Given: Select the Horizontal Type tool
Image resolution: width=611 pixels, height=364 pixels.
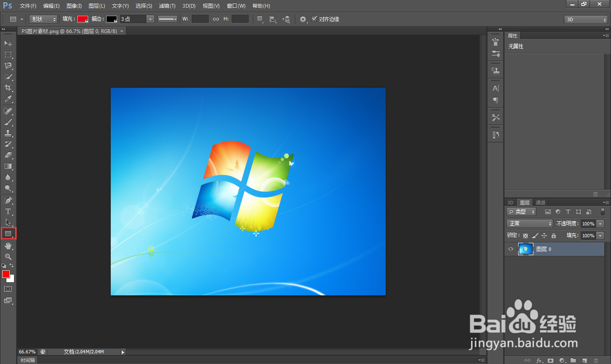Looking at the screenshot, I should (x=8, y=211).
